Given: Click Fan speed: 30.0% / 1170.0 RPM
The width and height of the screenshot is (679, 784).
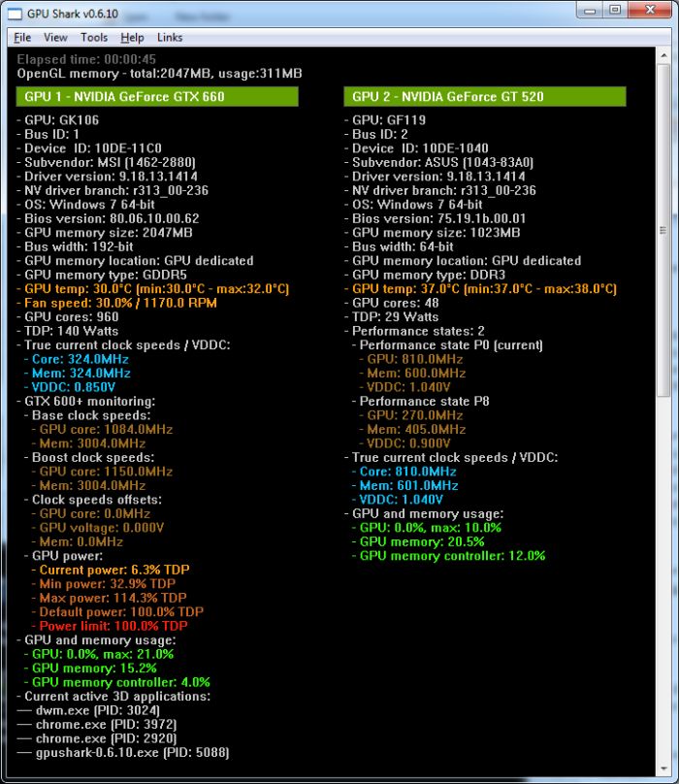Looking at the screenshot, I should [117, 303].
